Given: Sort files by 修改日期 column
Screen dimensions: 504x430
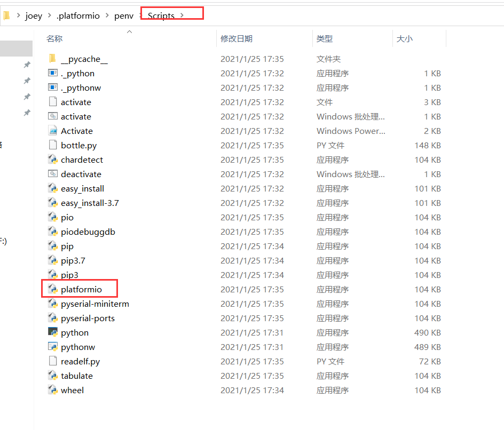Looking at the screenshot, I should (x=235, y=38).
